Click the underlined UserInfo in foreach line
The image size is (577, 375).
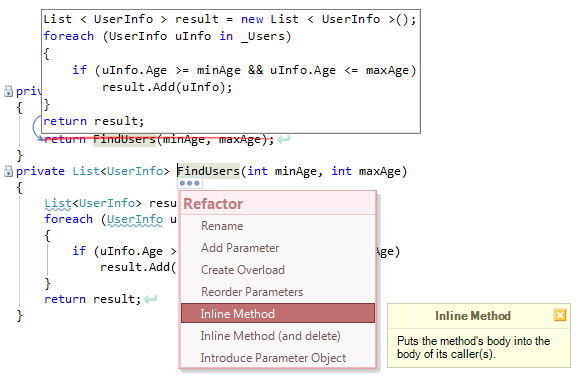tap(135, 219)
